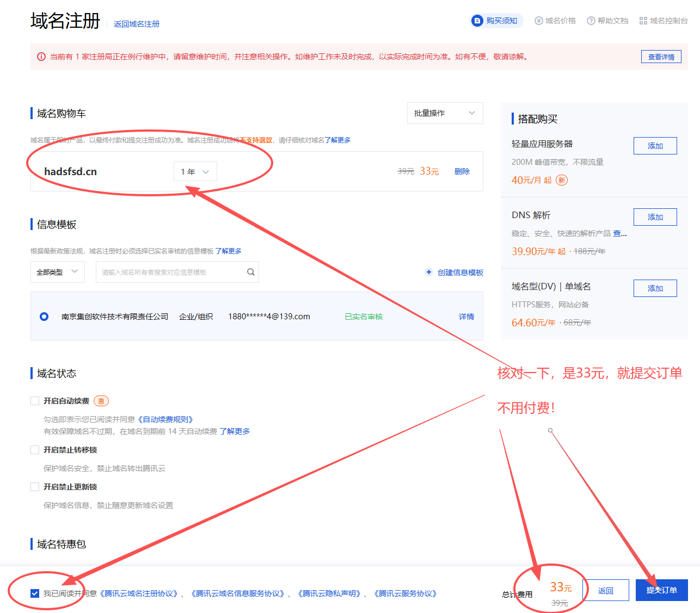Click 删除 to remove hadsfsd.cn
The image size is (700, 613).
click(x=462, y=171)
